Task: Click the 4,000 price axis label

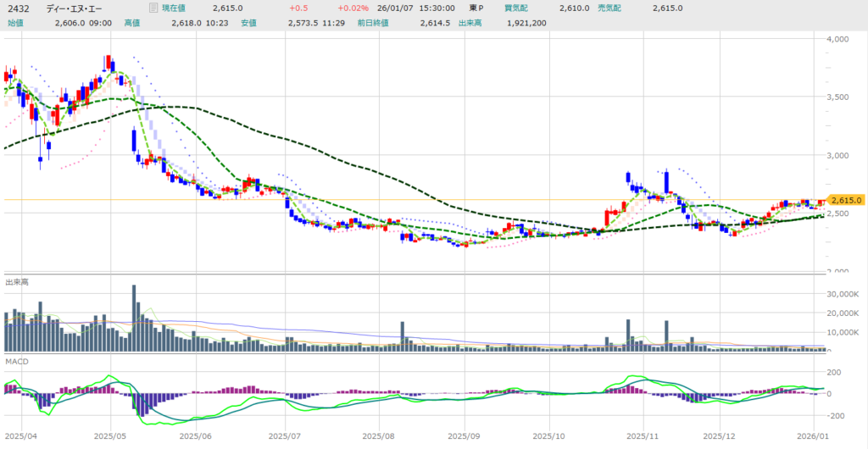Action: point(841,39)
